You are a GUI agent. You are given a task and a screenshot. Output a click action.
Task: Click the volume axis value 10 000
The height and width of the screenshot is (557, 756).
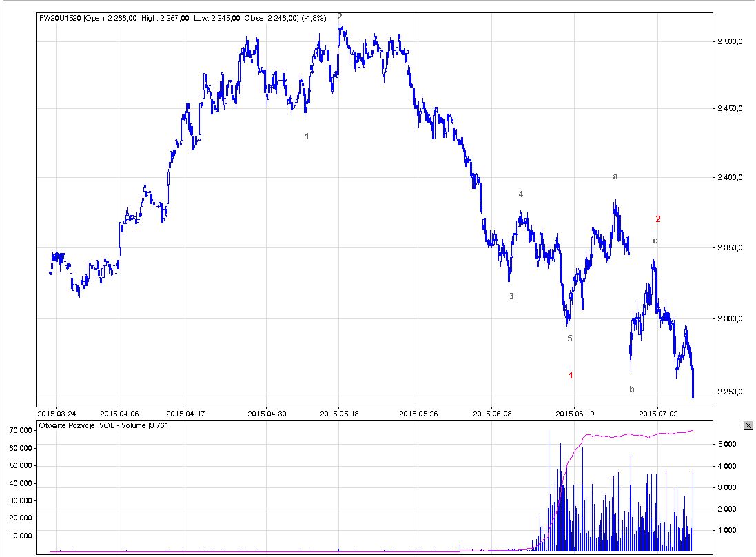coord(21,536)
